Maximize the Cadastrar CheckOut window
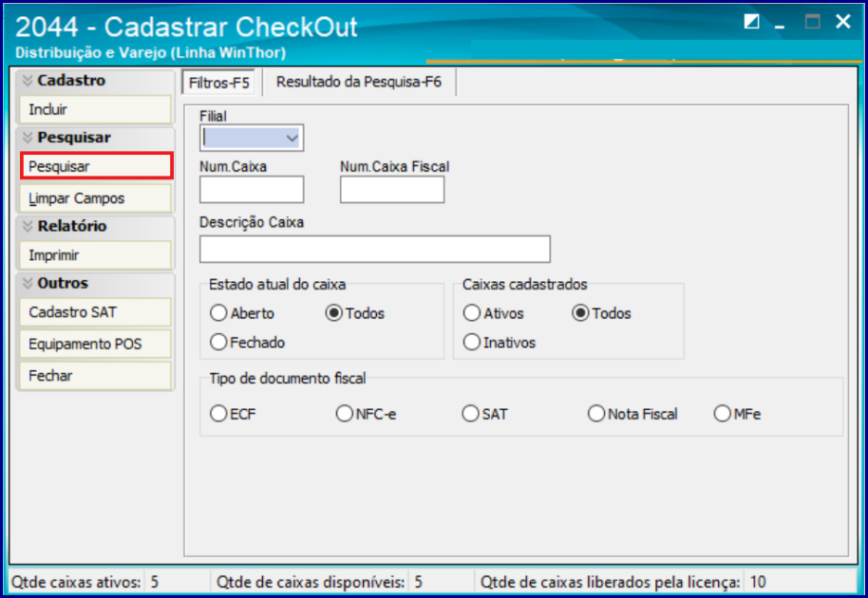Image resolution: width=868 pixels, height=598 pixels. tap(812, 22)
